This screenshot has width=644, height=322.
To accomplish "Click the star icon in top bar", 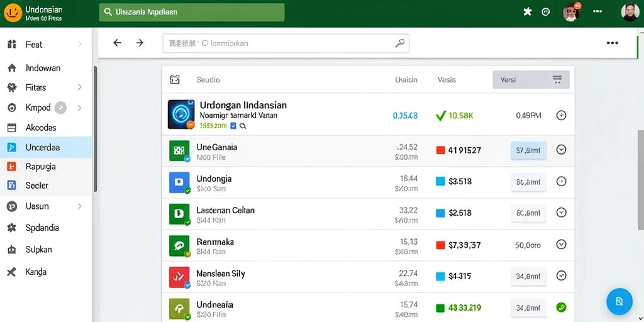I will (528, 12).
